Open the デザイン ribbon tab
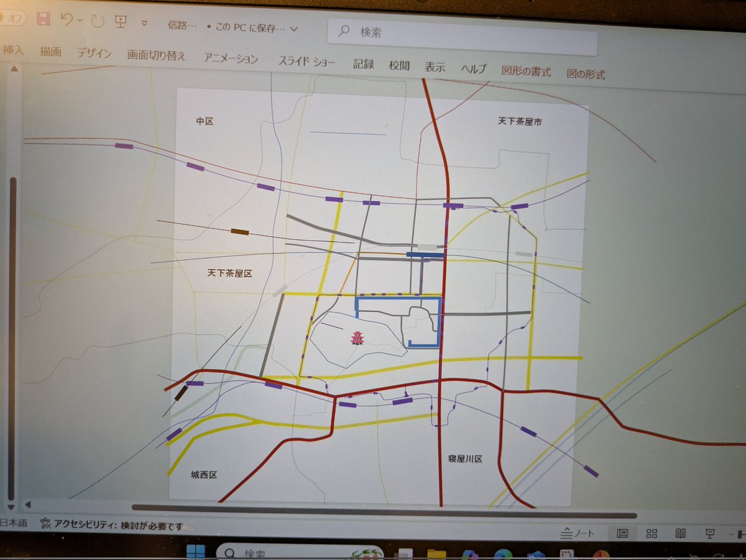Viewport: 746px width, 560px height. point(94,53)
